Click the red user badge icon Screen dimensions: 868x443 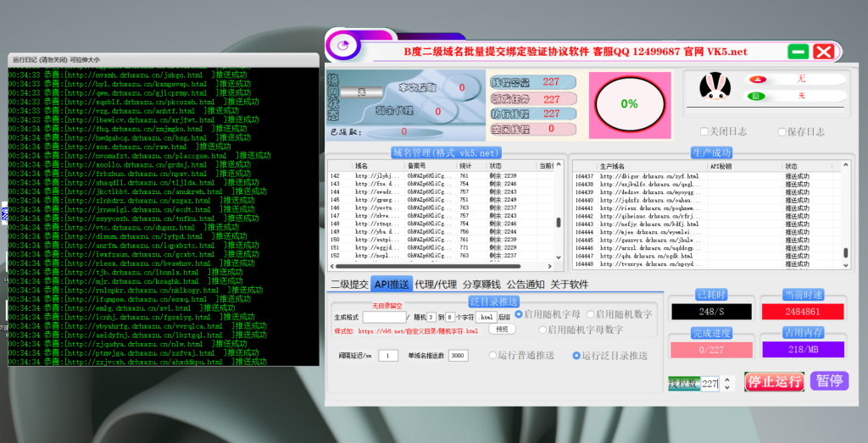[759, 79]
